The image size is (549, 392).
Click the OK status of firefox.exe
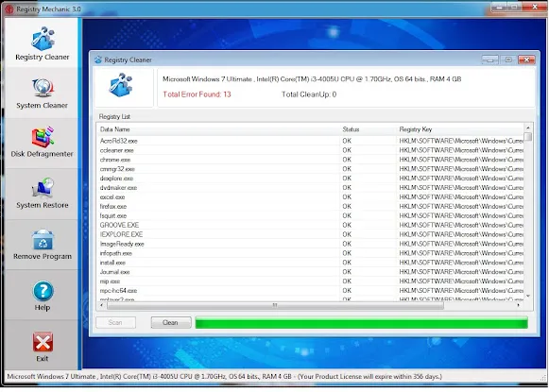347,207
